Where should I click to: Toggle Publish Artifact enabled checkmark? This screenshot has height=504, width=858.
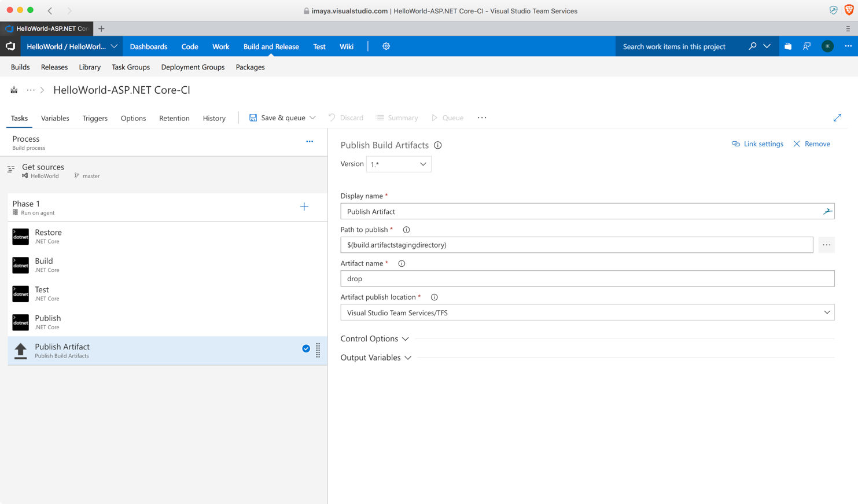pos(306,348)
